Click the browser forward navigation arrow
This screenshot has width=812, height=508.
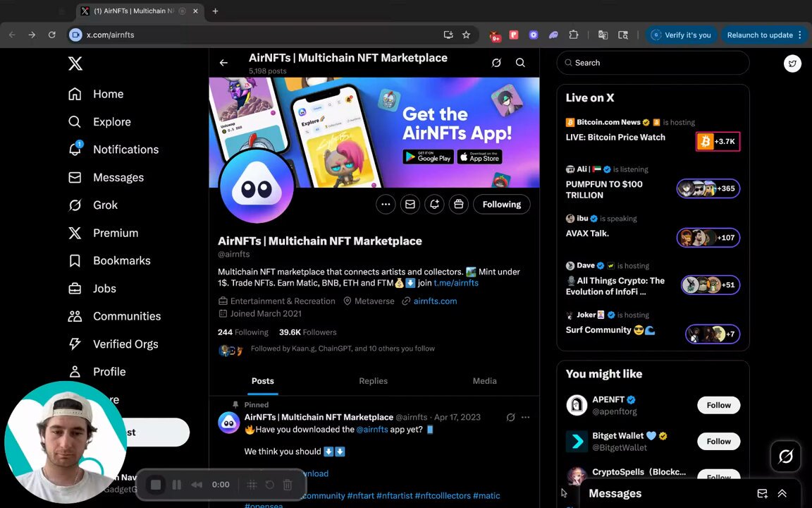click(32, 35)
